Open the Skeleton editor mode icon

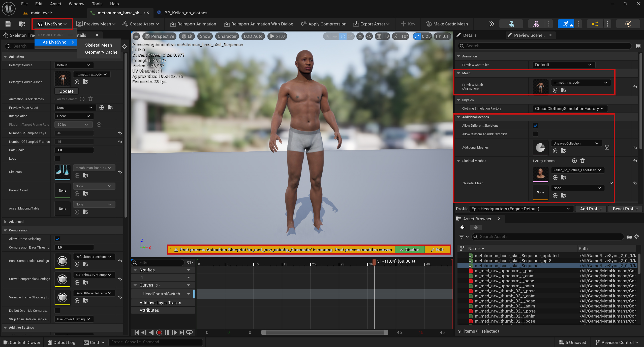[511, 24]
